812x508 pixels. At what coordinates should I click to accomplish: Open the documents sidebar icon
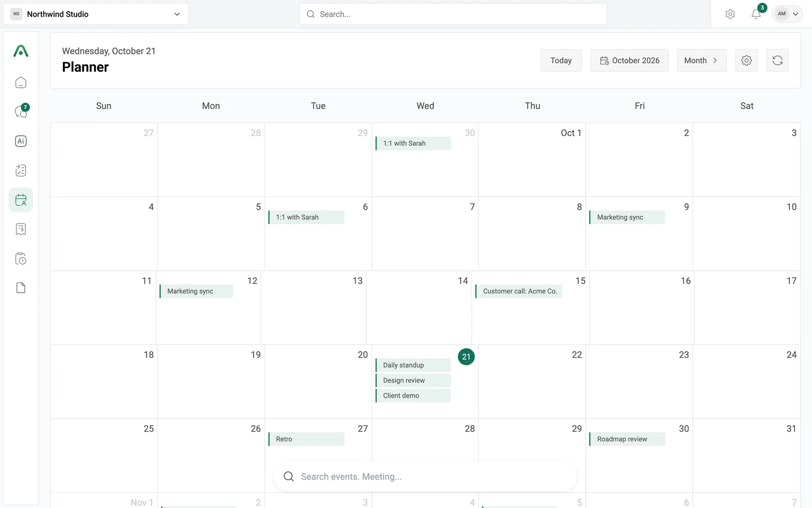tap(21, 288)
